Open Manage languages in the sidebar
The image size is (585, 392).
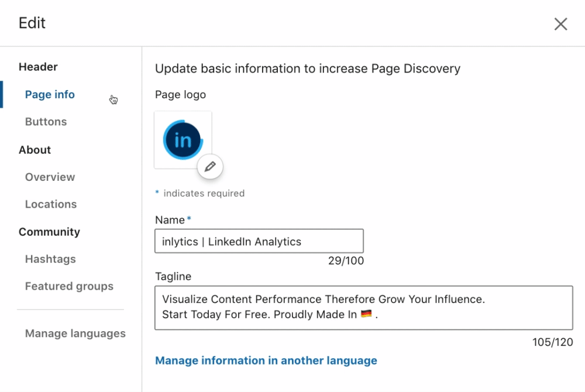pyautogui.click(x=75, y=333)
